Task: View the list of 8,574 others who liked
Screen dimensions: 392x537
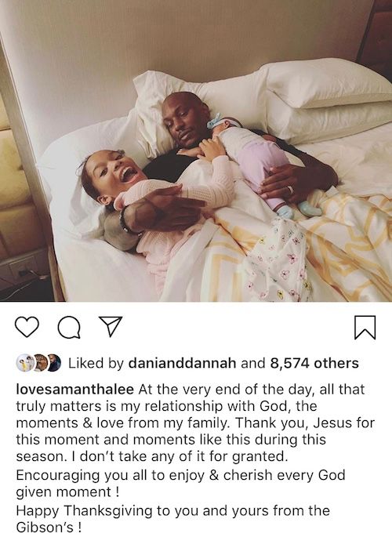Action: pos(314,364)
